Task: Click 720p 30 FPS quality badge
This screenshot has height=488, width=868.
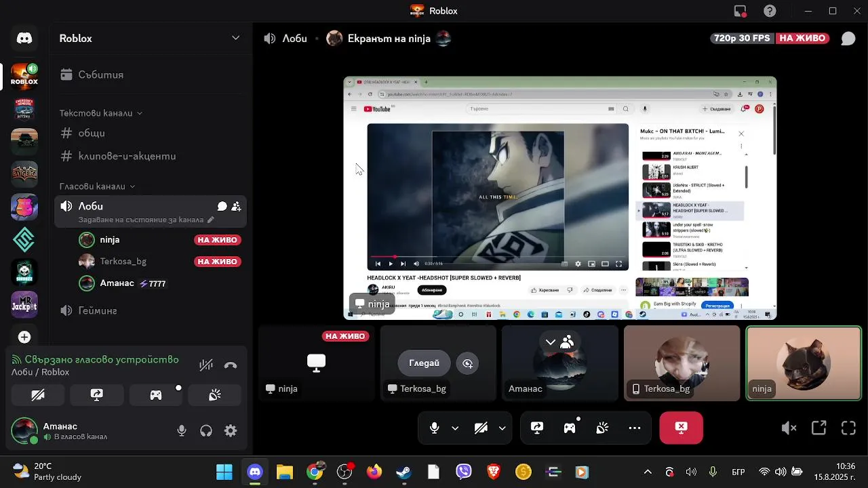Action: [x=742, y=39]
